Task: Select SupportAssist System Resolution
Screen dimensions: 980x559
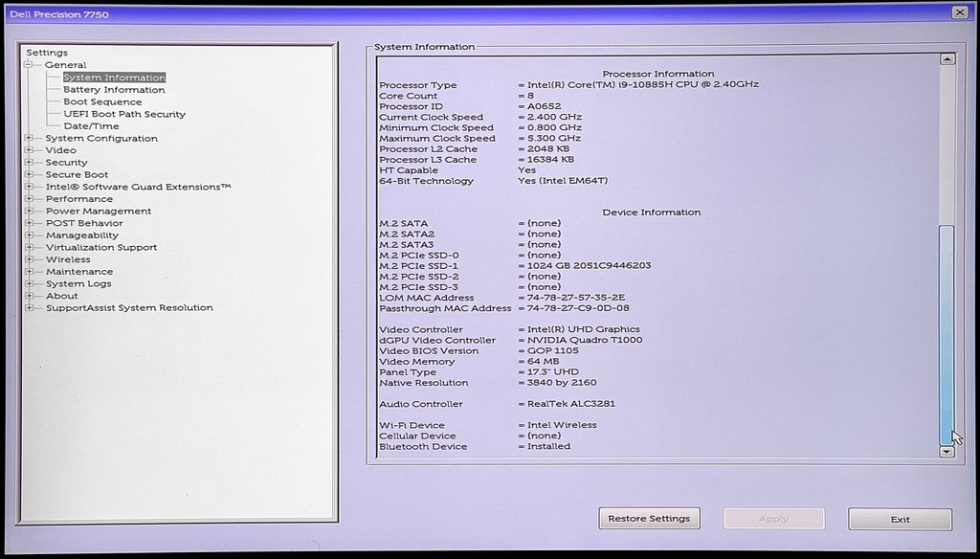Action: 129,308
